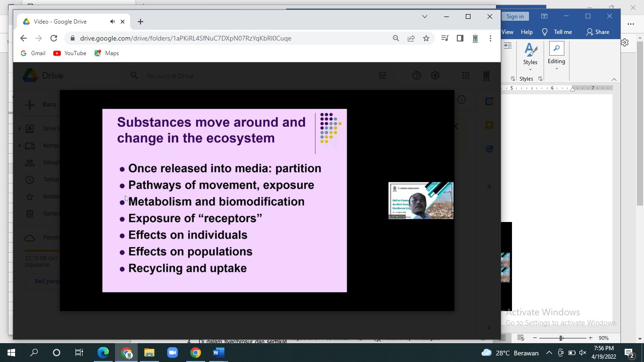644x362 pixels.
Task: Open the Google Drive settings gear
Action: pyautogui.click(x=435, y=75)
